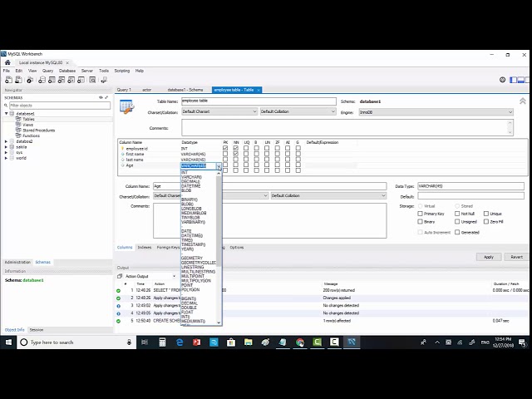Screen dimensions: 532x399
Task: Check the Zero Fill checkbox
Action: tap(485, 222)
